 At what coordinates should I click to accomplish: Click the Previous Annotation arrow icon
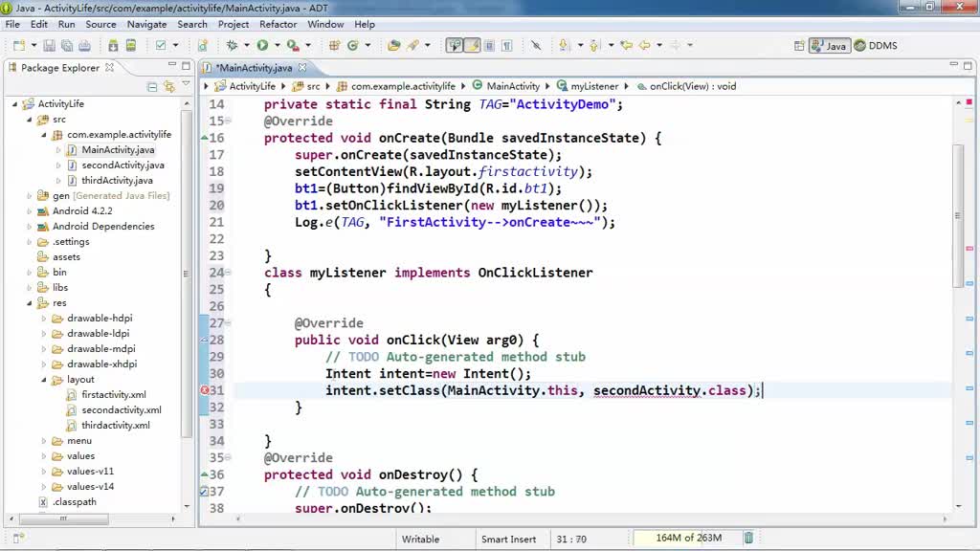click(594, 46)
